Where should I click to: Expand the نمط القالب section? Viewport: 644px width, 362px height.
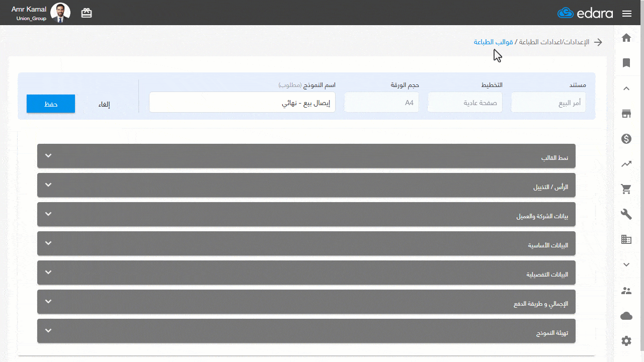[x=306, y=156]
